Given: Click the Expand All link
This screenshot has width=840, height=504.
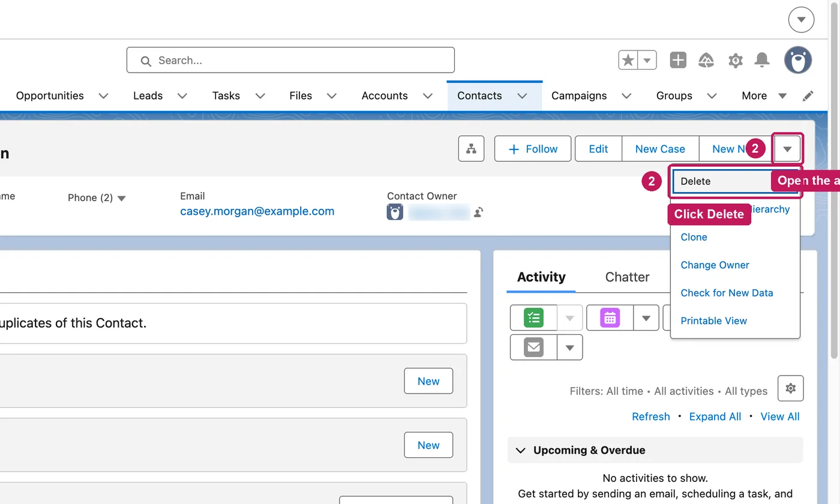Looking at the screenshot, I should coord(715,416).
